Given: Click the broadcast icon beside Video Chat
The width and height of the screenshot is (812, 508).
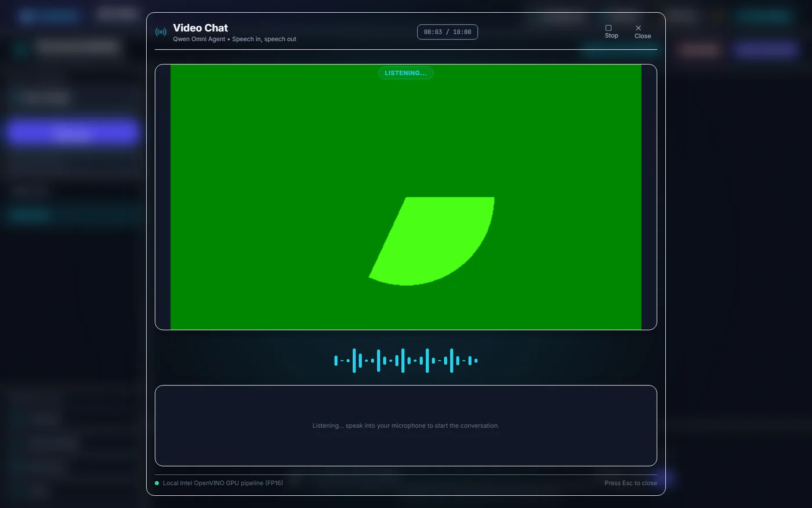Looking at the screenshot, I should pyautogui.click(x=161, y=32).
